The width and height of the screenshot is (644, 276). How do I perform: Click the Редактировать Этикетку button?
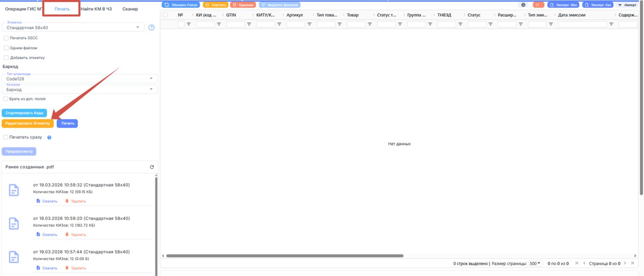pos(28,124)
